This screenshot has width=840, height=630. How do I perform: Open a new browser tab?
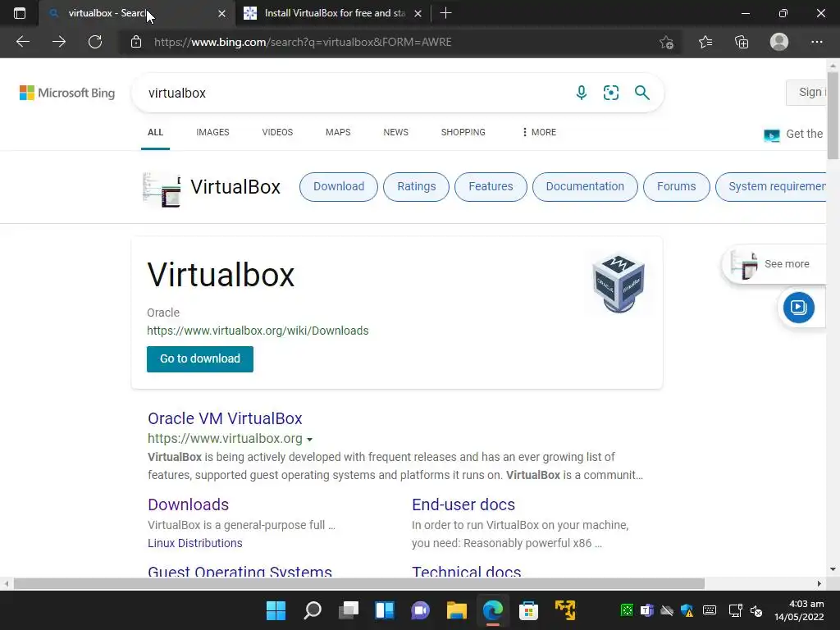pos(445,13)
